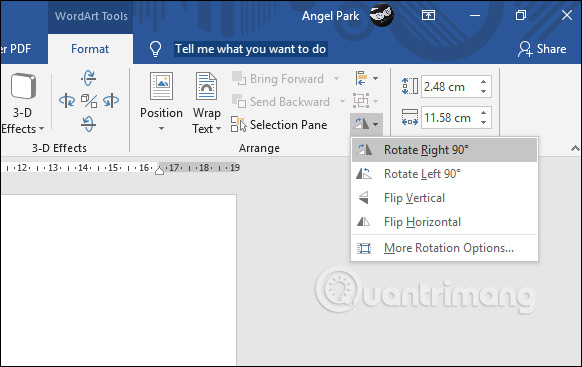Viewport: 582px width, 367px height.
Task: Expand the Send Backward arrow
Action: (x=342, y=102)
